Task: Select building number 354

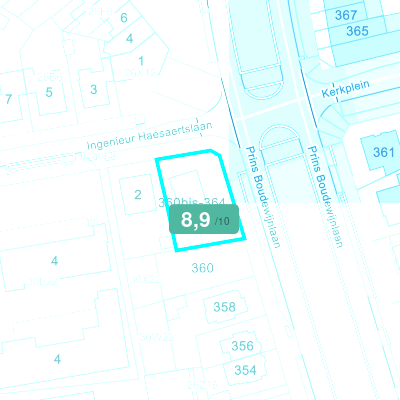Action: coord(245,370)
